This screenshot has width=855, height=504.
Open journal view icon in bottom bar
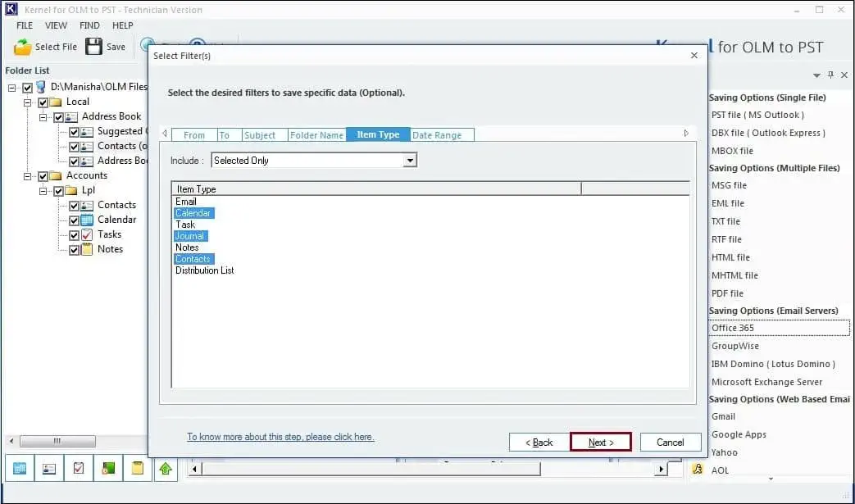(108, 468)
